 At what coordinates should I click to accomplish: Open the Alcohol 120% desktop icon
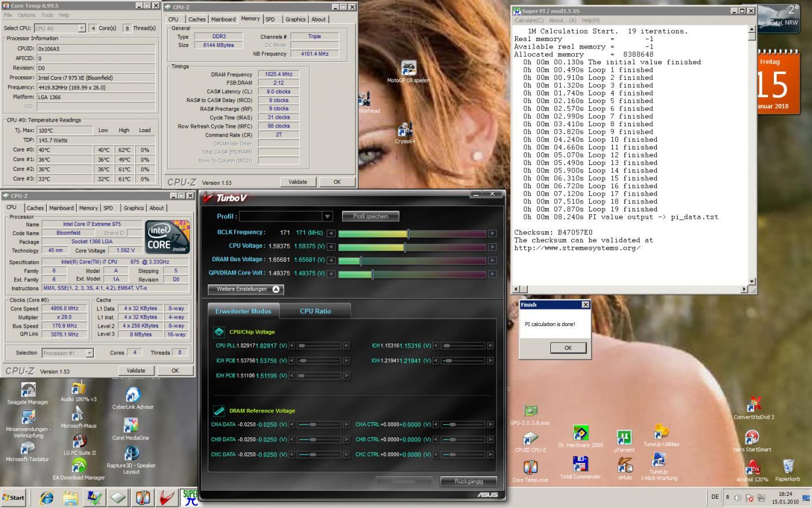pos(752,470)
